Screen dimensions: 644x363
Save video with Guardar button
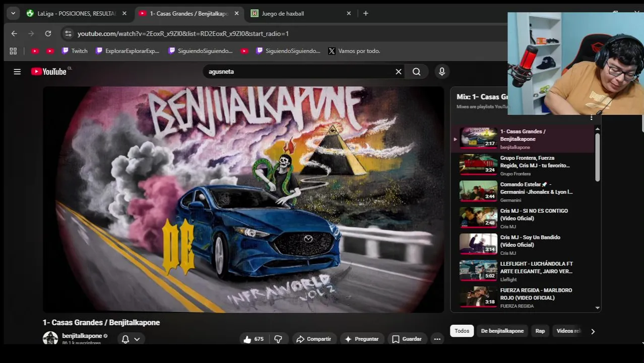point(407,339)
